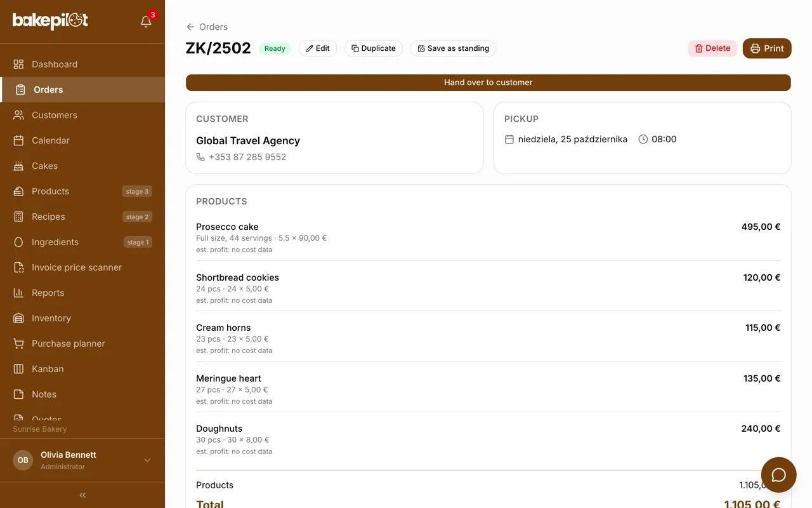The width and height of the screenshot is (812, 508).
Task: Open Products in the sidebar
Action: pos(82,191)
